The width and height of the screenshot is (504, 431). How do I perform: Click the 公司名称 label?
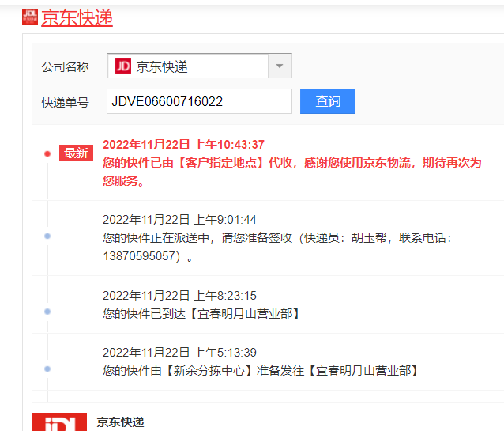[x=66, y=67]
